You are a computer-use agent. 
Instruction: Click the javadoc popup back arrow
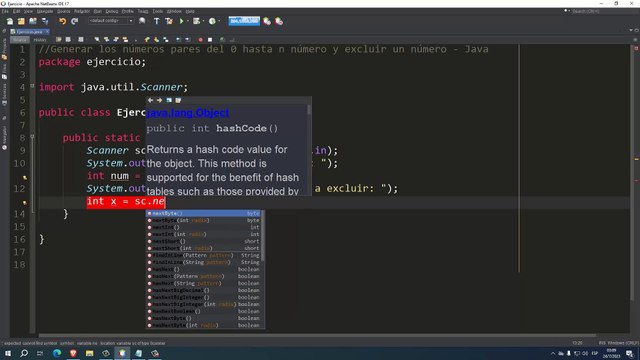[150, 100]
